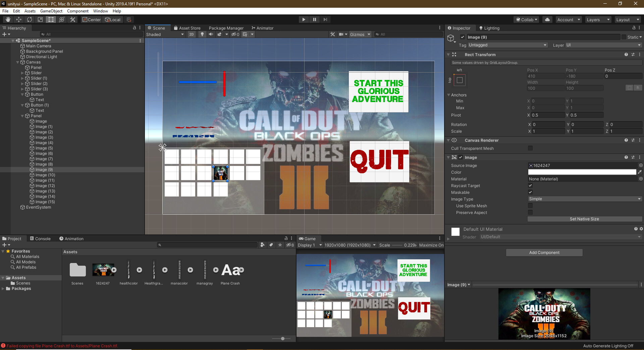Open the Layers dropdown
Screen dimensions: 644x350
coord(598,19)
